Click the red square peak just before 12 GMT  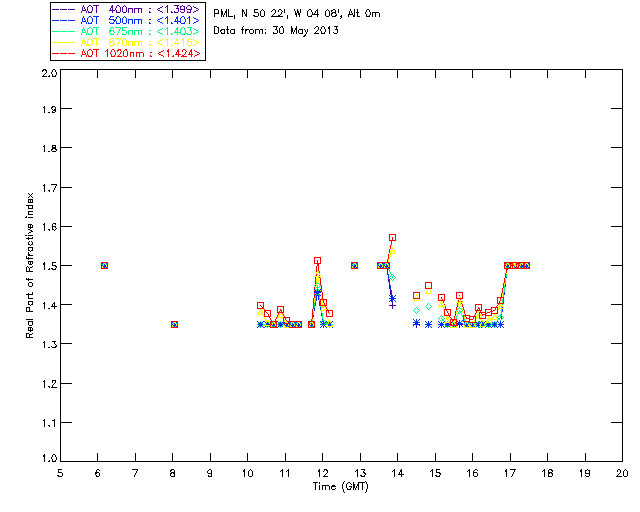(318, 260)
